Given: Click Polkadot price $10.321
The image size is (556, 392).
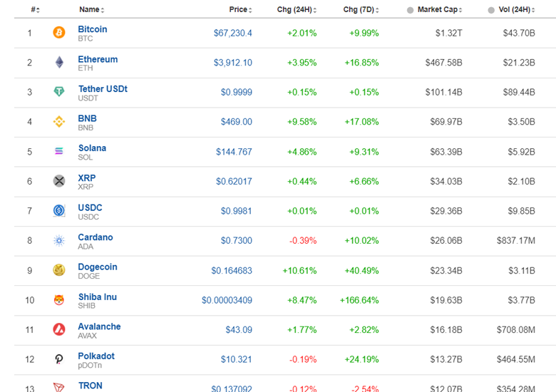Looking at the screenshot, I should 237,359.
